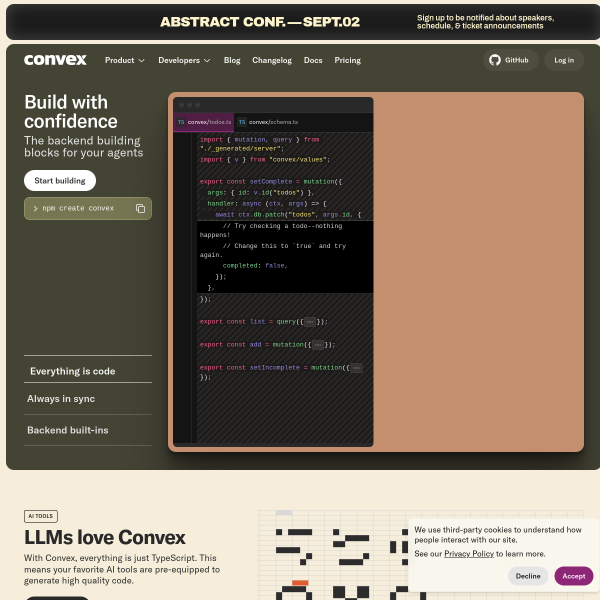Viewport: 600px width, 600px height.
Task: Go to the Changelog page
Action: click(272, 60)
